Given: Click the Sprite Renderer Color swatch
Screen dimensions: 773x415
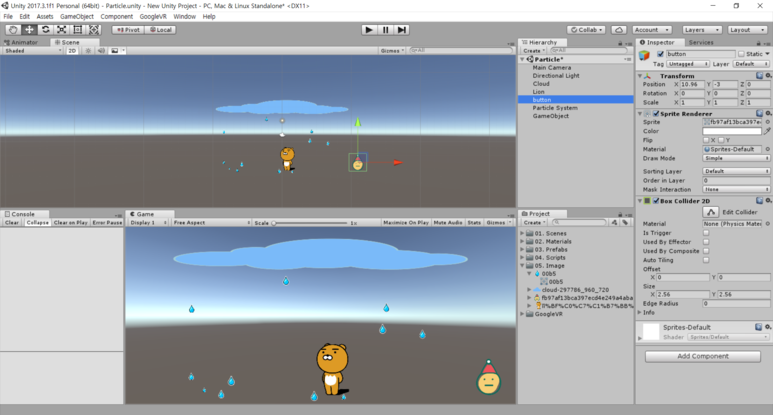Looking at the screenshot, I should pyautogui.click(x=732, y=131).
